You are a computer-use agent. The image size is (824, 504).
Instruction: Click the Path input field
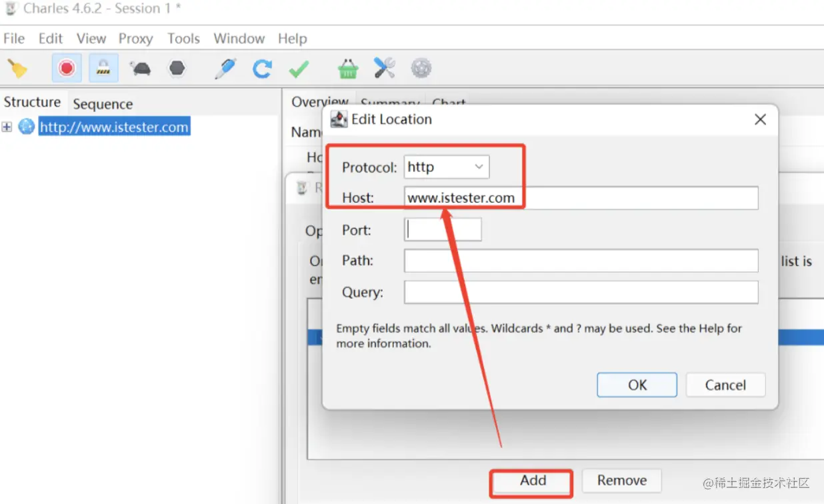(x=581, y=261)
